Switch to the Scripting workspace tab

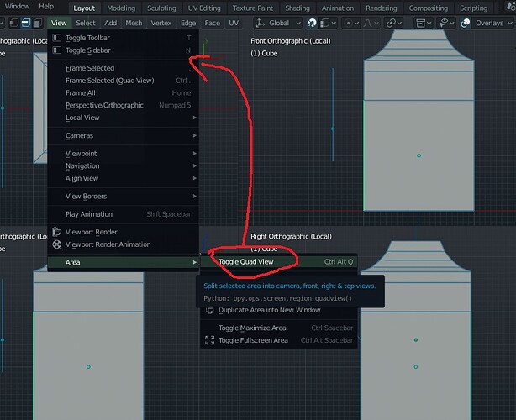(x=473, y=8)
